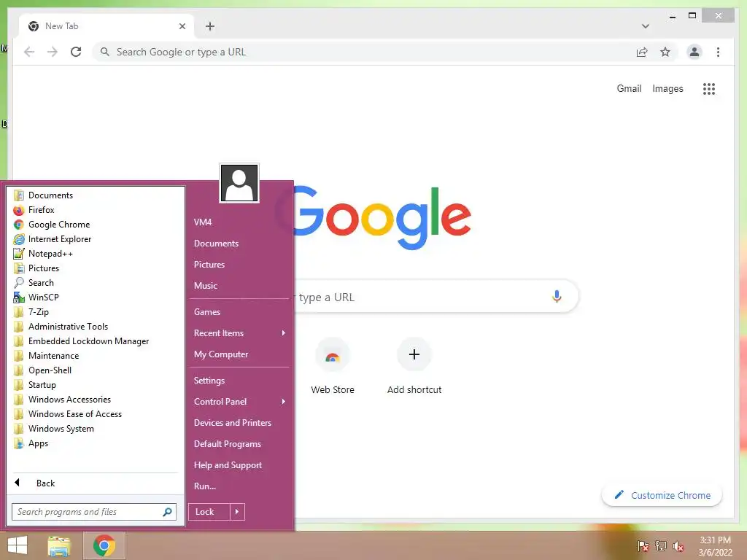Bookmark this tab with the star icon
This screenshot has height=560, width=747.
665,52
